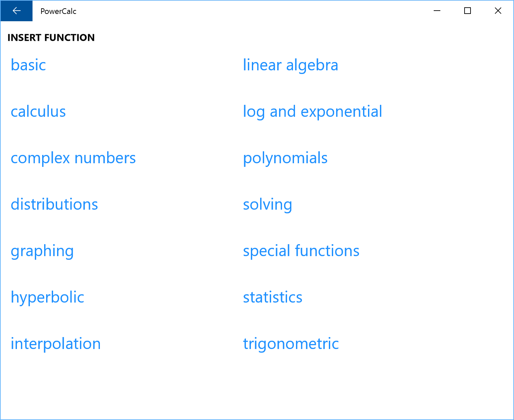Click the back arrow button
The height and width of the screenshot is (420, 514).
[16, 11]
